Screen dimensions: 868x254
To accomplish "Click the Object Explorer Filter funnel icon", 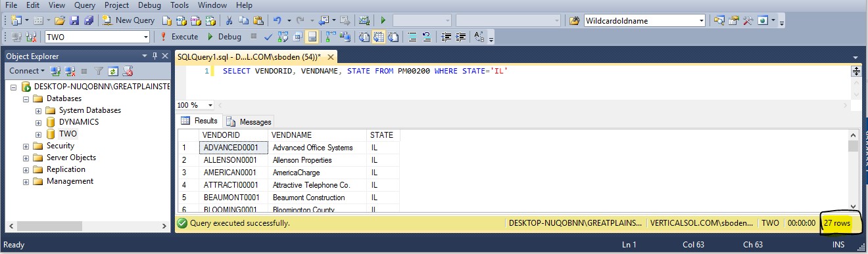I will 98,71.
